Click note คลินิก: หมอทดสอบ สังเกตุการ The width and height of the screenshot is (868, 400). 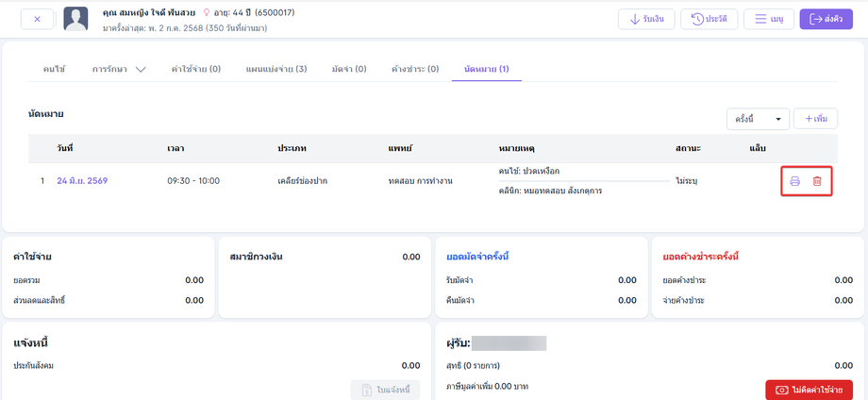coord(550,191)
